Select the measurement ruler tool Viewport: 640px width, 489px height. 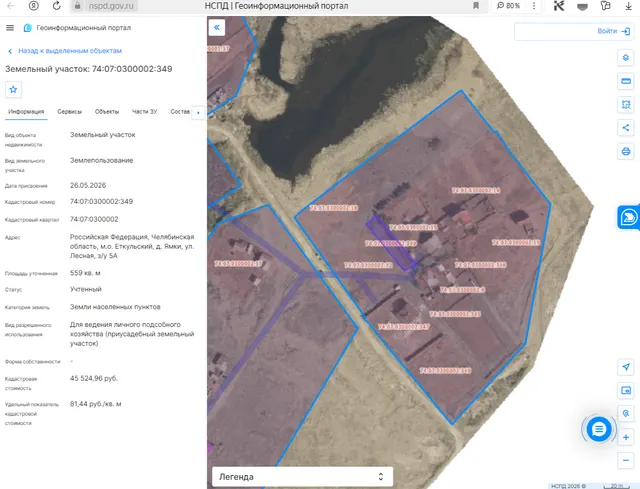coord(625,81)
